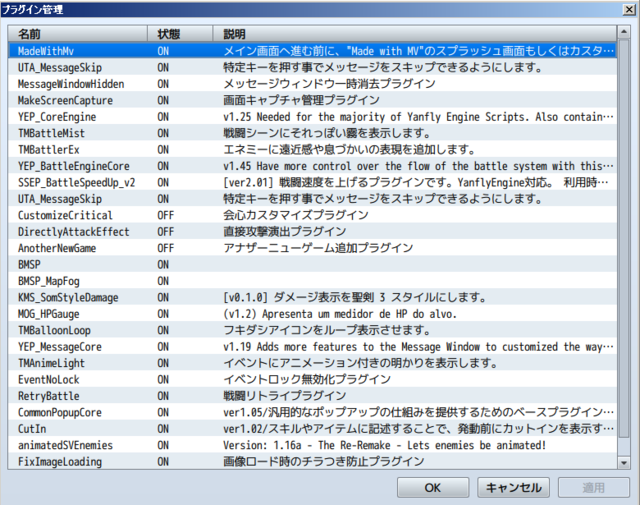Screen dimensions: 640x505
Task: Click the scrollbar up arrow
Action: point(624,32)
